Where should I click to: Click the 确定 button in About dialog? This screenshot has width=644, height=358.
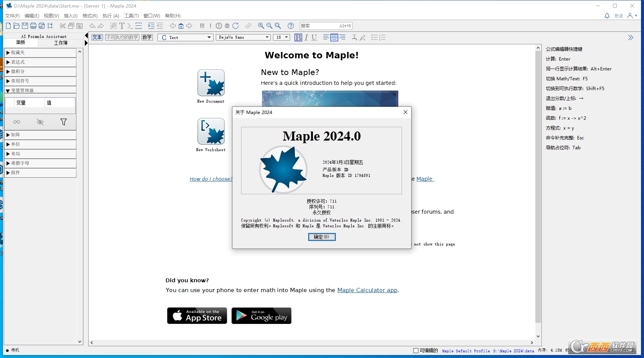321,237
